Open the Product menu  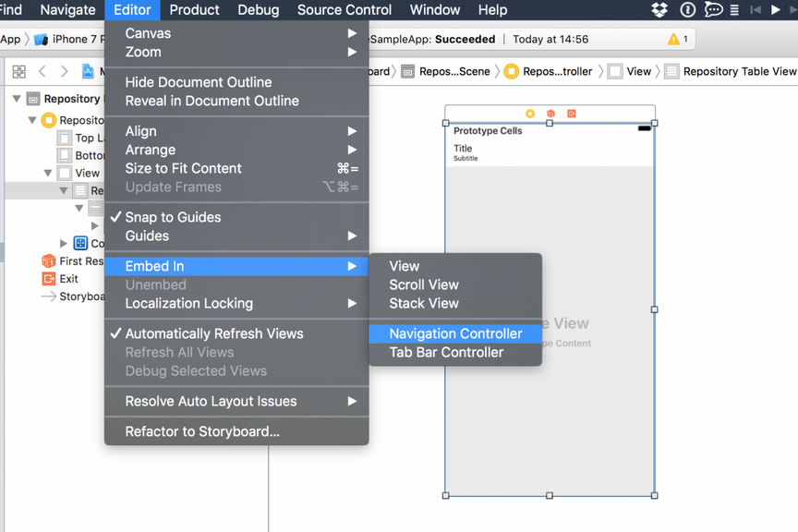194,9
